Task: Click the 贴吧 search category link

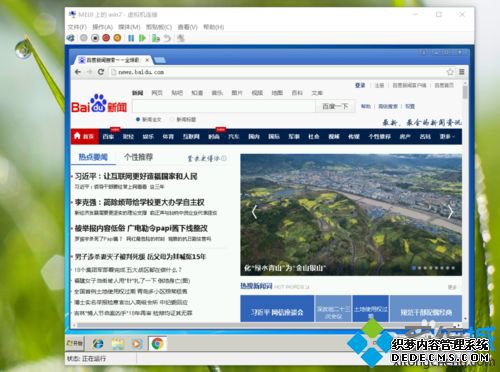Action: (x=177, y=93)
